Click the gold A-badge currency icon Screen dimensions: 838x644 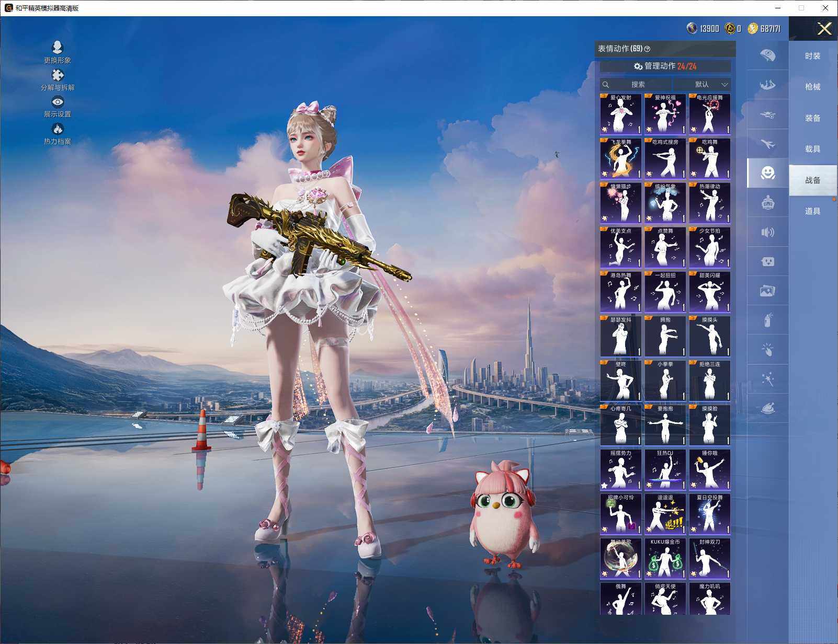pyautogui.click(x=730, y=28)
